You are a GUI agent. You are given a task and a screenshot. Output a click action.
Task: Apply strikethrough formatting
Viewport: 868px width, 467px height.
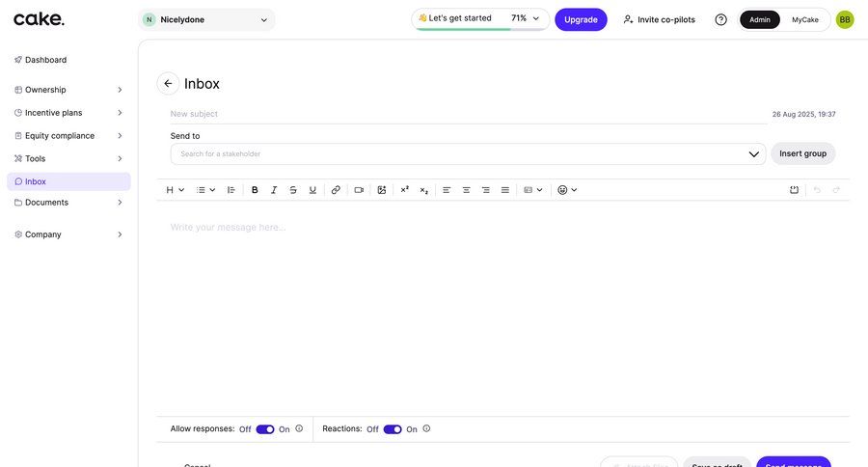(x=293, y=190)
